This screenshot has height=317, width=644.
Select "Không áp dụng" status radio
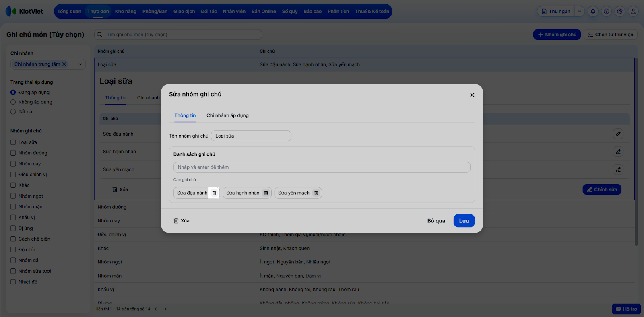13,102
